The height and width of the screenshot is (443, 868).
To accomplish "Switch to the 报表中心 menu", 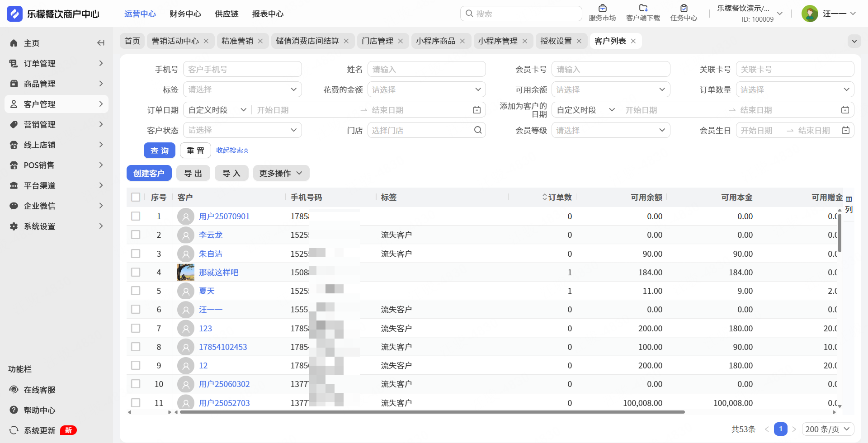I will (268, 14).
